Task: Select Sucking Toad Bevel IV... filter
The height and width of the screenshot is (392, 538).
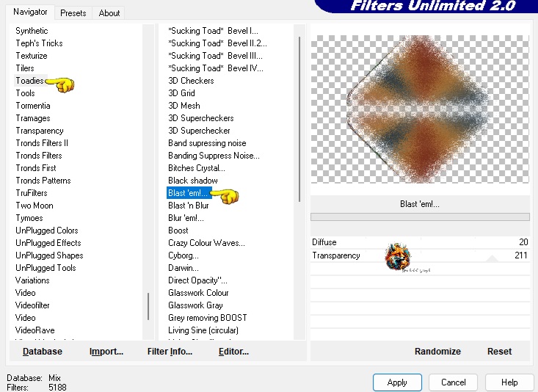Action: [x=216, y=68]
